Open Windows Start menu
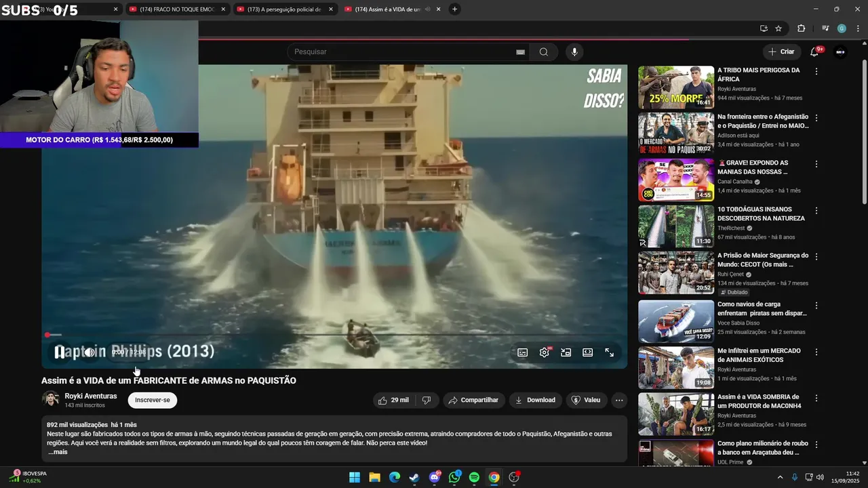Image resolution: width=868 pixels, height=488 pixels. [355, 477]
